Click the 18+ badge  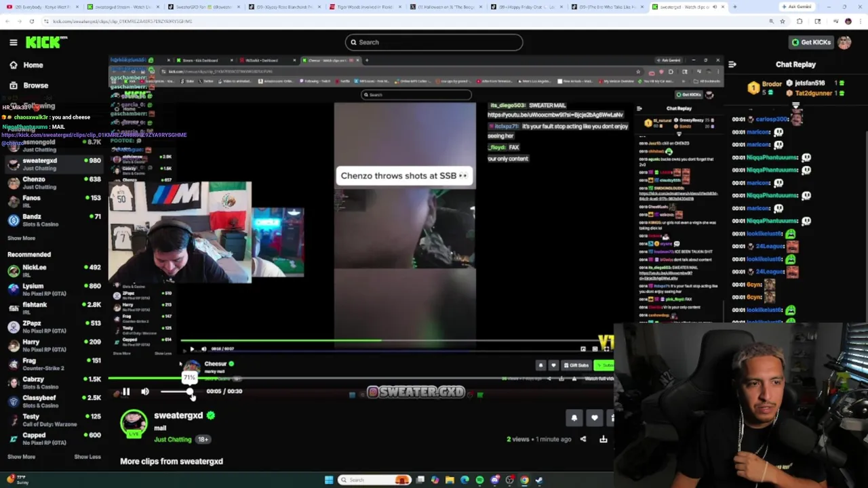tap(203, 439)
